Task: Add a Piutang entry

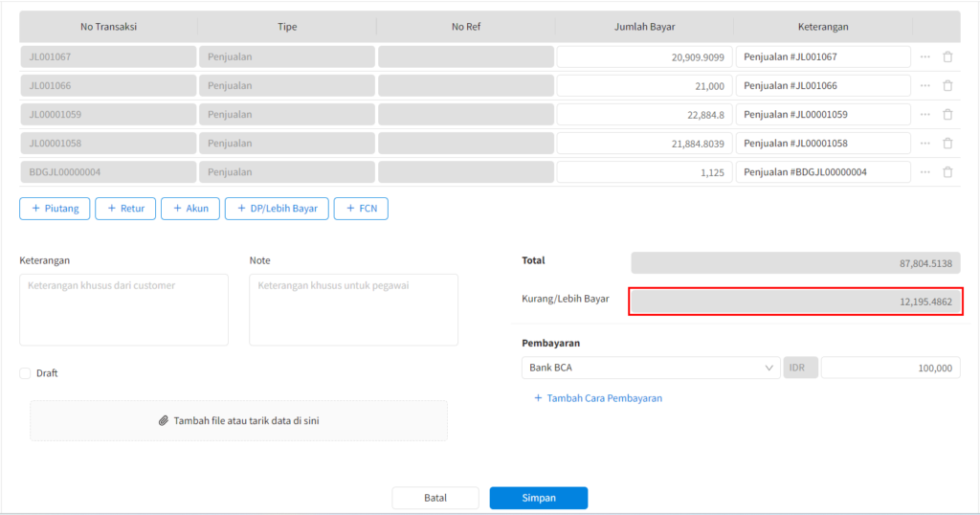Action: click(x=55, y=209)
